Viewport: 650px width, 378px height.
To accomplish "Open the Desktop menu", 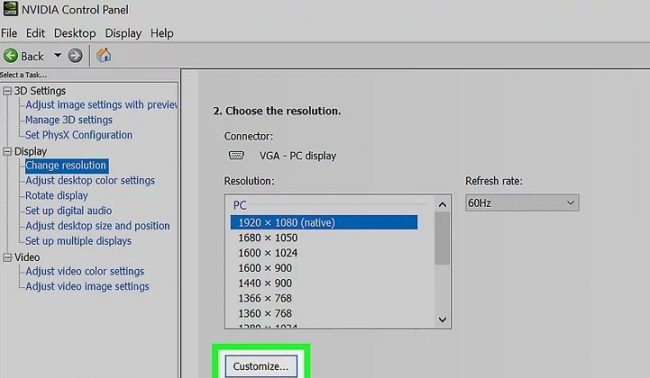I will [x=75, y=33].
